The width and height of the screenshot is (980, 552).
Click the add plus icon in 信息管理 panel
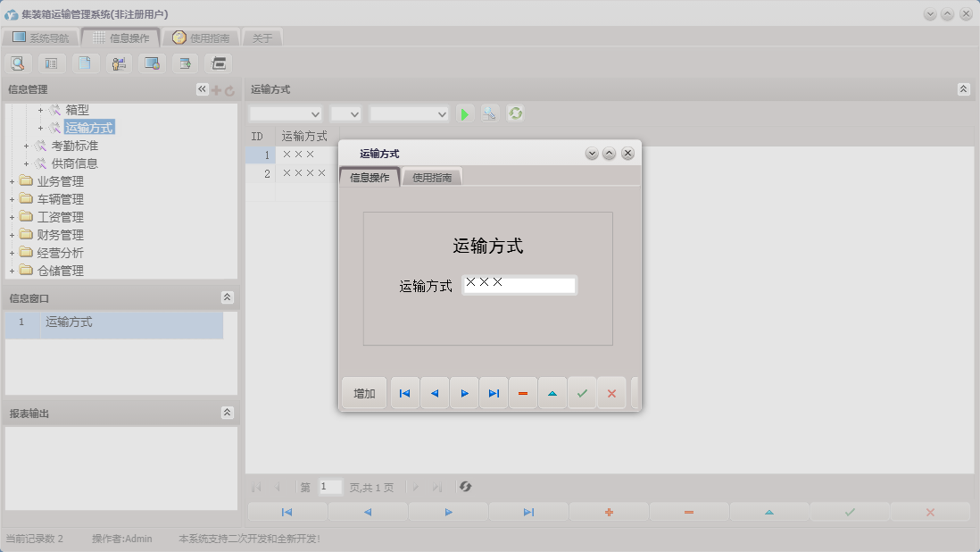[217, 89]
